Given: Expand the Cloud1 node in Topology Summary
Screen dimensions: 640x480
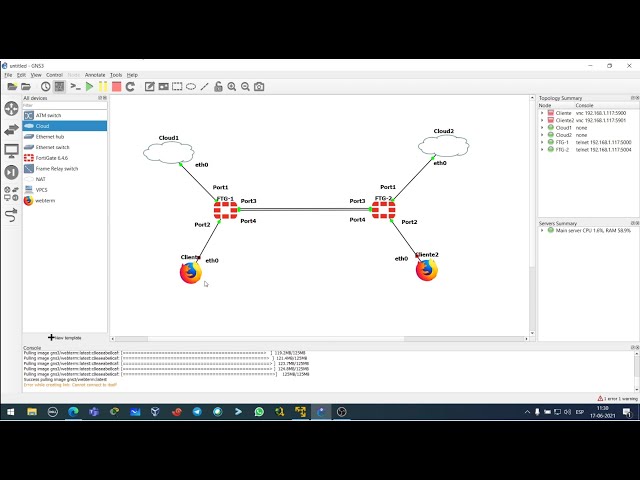Looking at the screenshot, I should point(542,128).
